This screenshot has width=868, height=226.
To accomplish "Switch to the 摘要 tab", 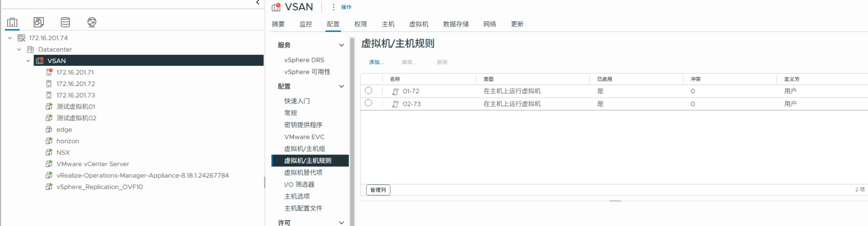I will tap(278, 24).
